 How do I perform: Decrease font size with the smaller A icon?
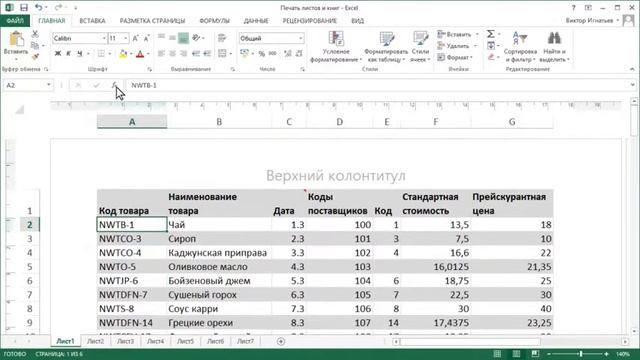tap(147, 38)
